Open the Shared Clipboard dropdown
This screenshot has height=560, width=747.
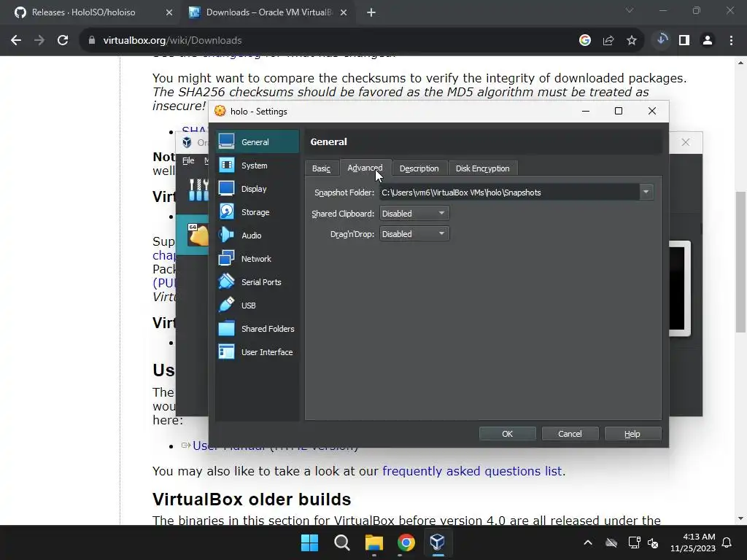click(414, 214)
